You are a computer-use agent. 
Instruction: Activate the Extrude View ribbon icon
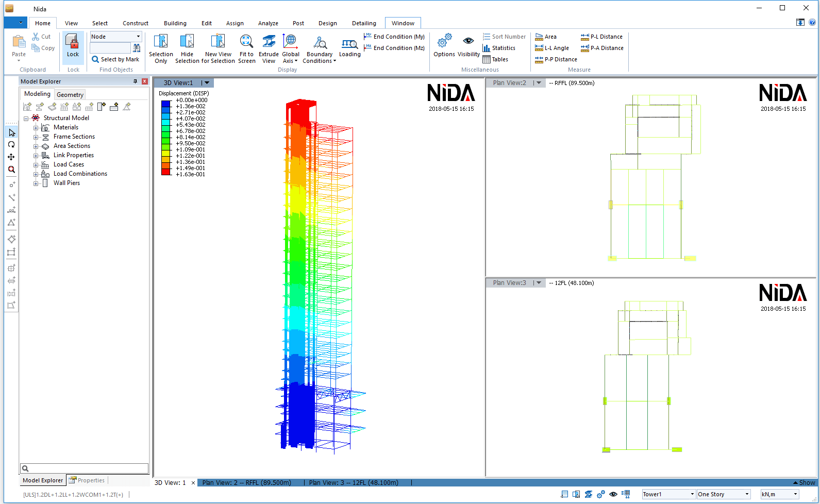(x=269, y=41)
